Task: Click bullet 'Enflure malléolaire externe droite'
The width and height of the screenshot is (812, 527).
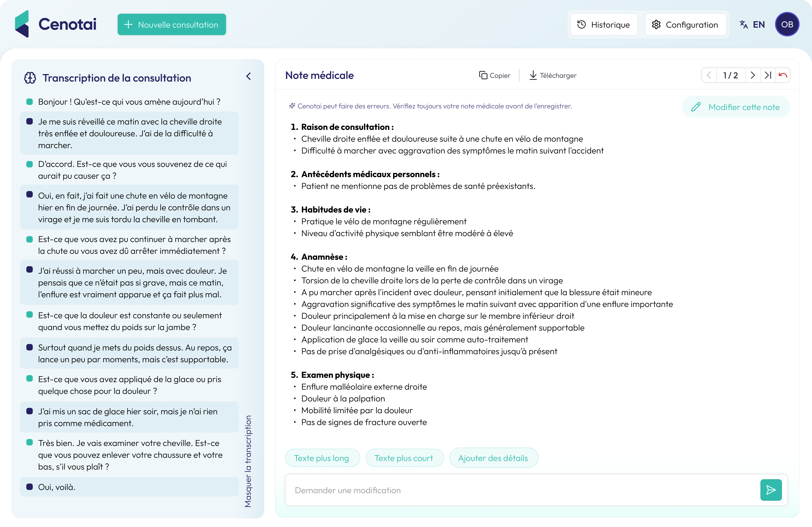Action: click(364, 387)
